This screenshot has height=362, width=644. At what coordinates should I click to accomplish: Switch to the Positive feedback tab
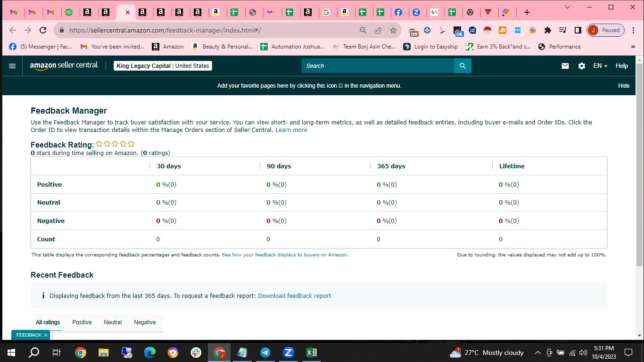pyautogui.click(x=82, y=322)
